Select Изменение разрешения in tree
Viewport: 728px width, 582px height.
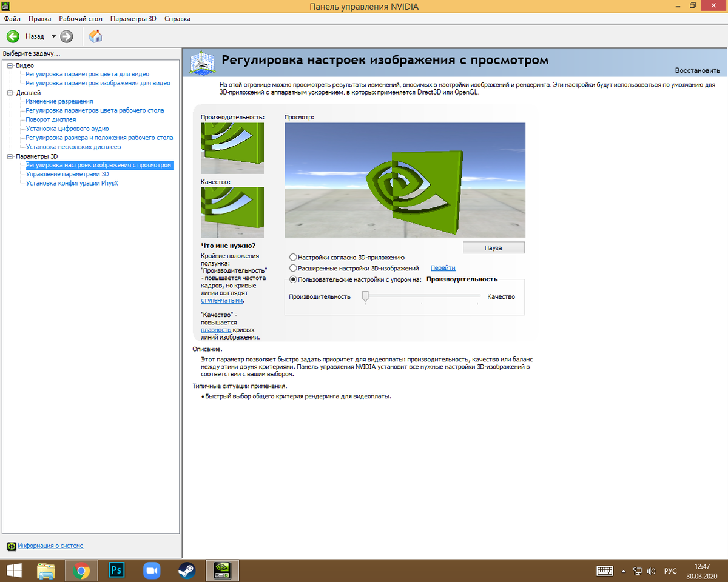tap(59, 101)
